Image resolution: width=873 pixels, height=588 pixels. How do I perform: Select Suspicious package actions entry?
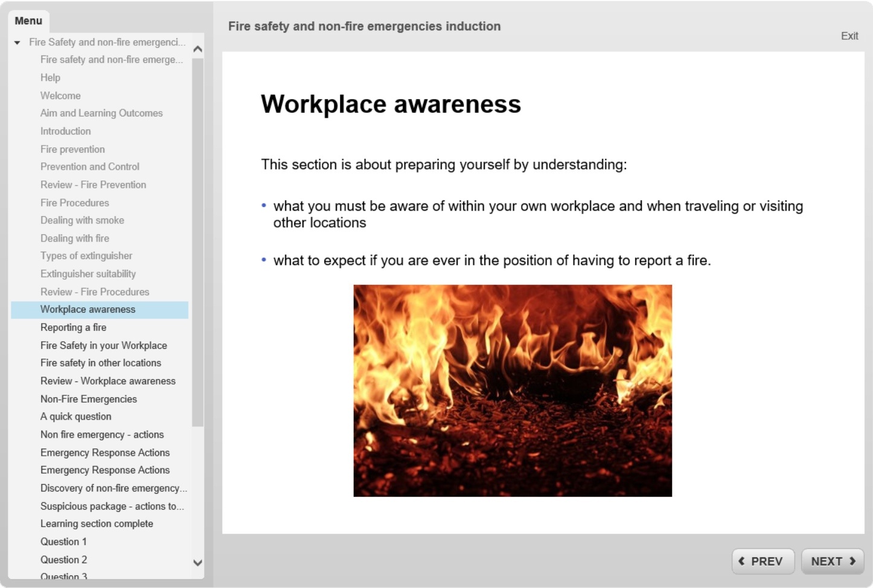[112, 506]
